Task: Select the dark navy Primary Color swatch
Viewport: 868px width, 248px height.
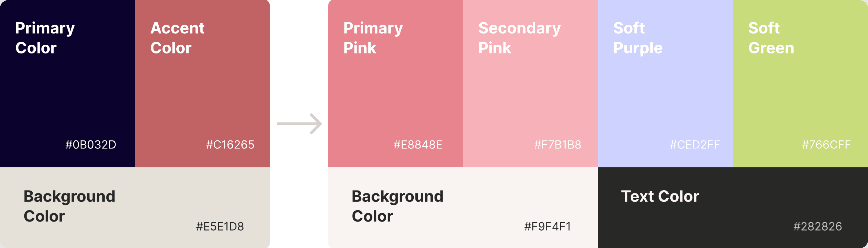Action: (68, 83)
